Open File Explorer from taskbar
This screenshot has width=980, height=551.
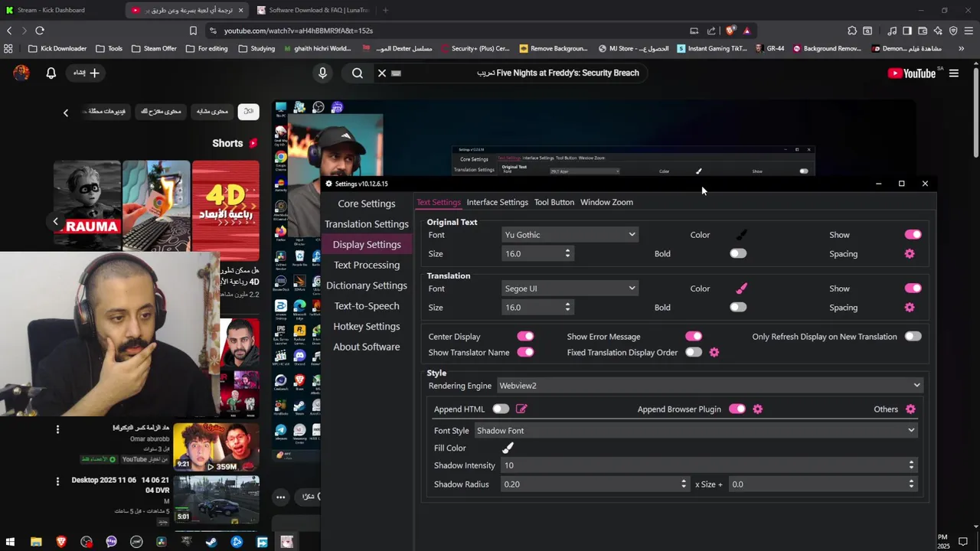pos(36,542)
